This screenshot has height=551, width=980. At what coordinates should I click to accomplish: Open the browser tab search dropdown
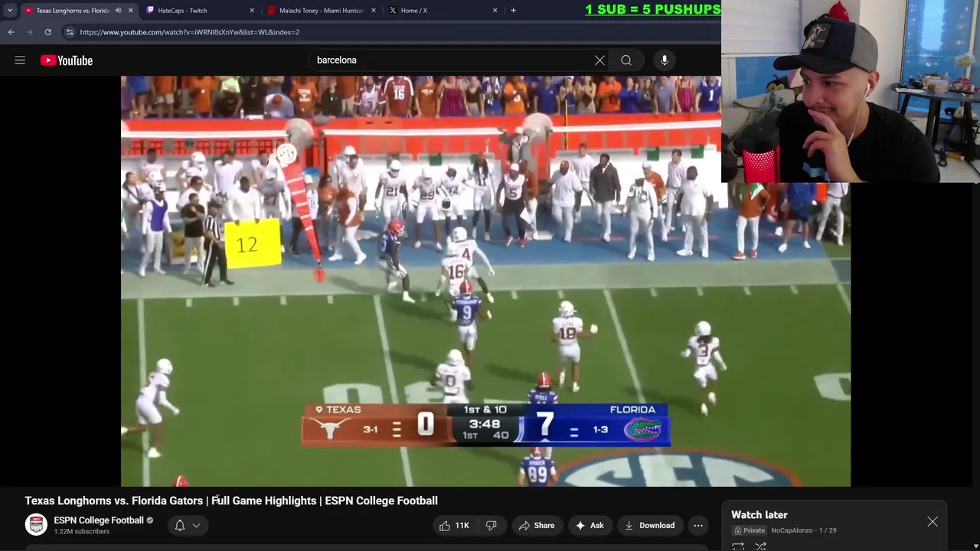point(9,11)
